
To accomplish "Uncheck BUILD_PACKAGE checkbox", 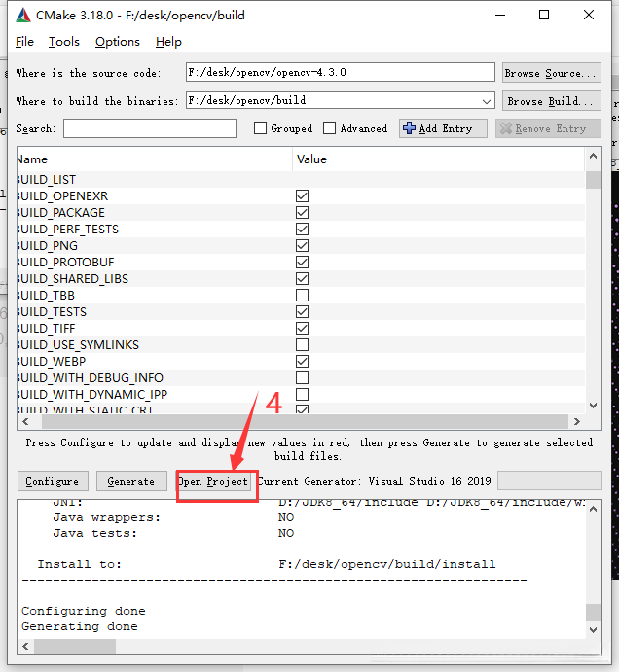I will point(302,213).
